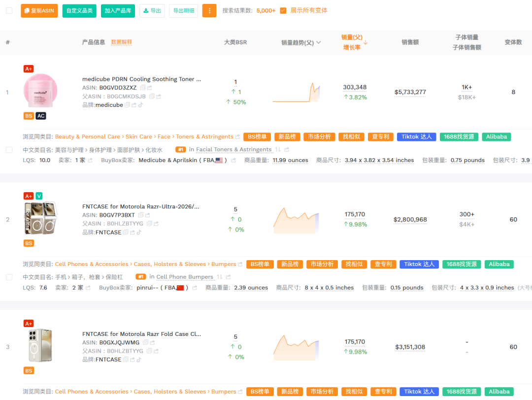Image resolution: width=532 pixels, height=400 pixels.
Task: Click the ranking sort icon after Facial Toners & Astringents
Action: tap(278, 150)
